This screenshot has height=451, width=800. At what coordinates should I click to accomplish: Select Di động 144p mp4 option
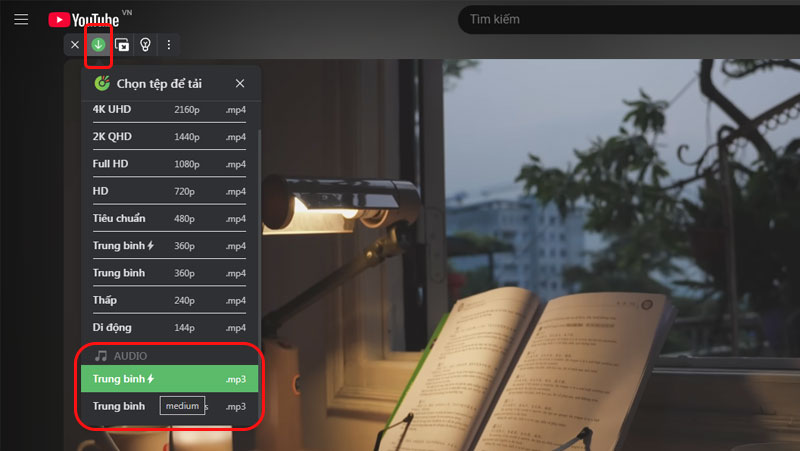pos(169,328)
